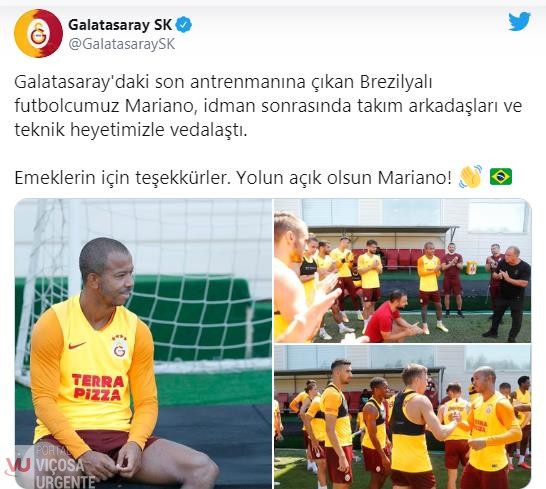Click the first sentence of the tweet

pyautogui.click(x=268, y=106)
